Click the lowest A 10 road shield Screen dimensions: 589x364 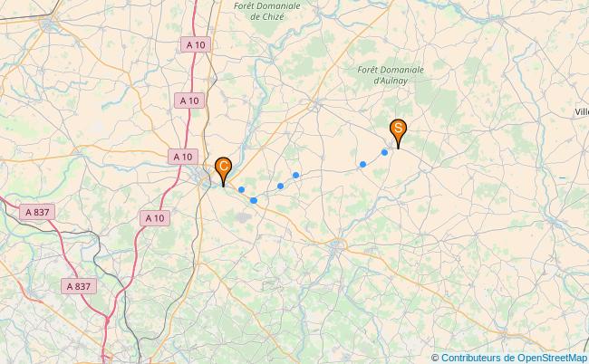[155, 218]
